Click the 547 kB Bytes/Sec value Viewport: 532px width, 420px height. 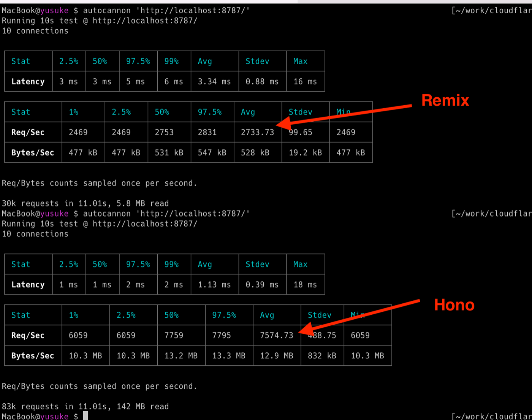[212, 152]
